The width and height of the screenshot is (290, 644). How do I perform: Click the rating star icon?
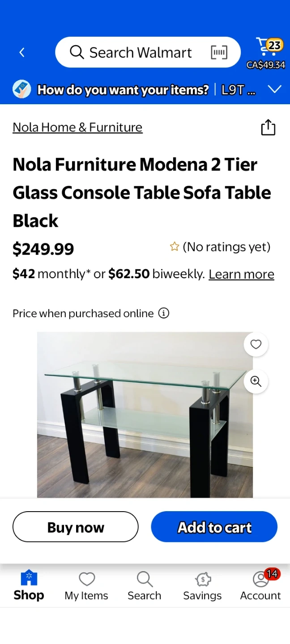tap(175, 247)
